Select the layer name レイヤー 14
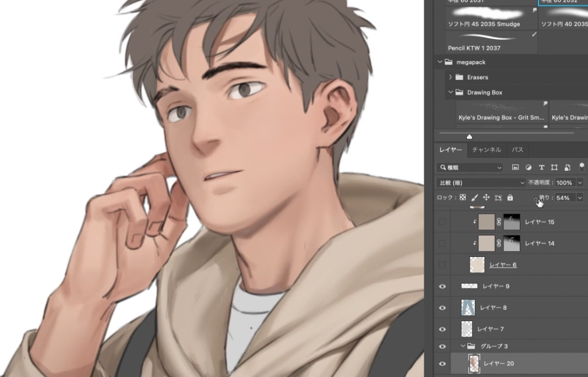 click(540, 243)
